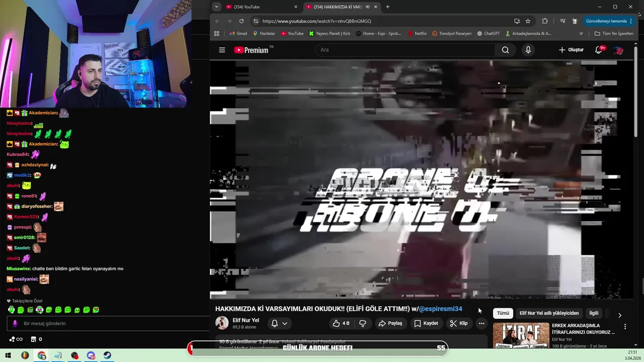Select the İlgili filter chip
This screenshot has width=644, height=362.
[x=594, y=313]
